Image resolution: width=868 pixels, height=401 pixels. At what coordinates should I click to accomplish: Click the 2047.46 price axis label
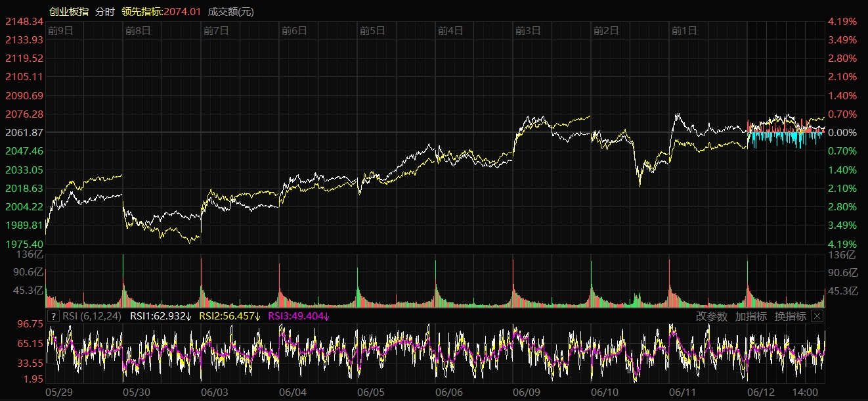(x=24, y=151)
